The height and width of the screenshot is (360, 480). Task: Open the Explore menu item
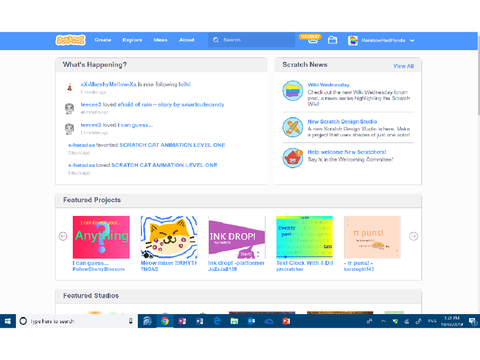[x=132, y=40]
